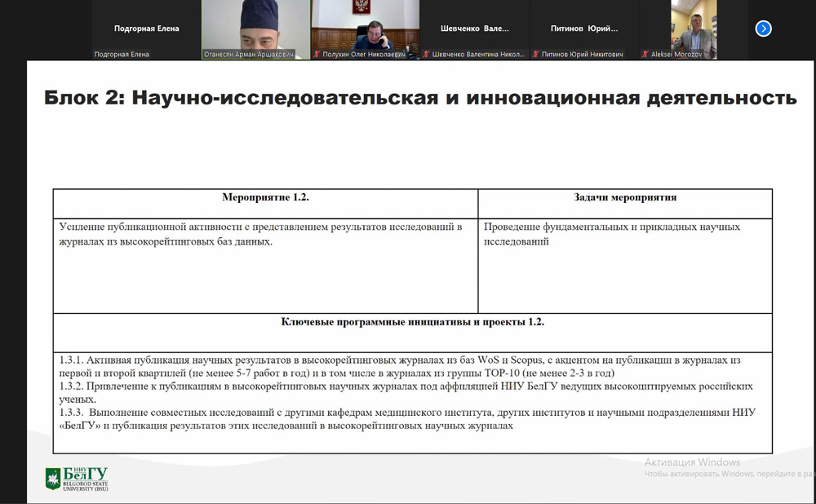Click the text 'Усиление публикационной активности' cell
This screenshot has width=816, height=504.
coord(261,233)
